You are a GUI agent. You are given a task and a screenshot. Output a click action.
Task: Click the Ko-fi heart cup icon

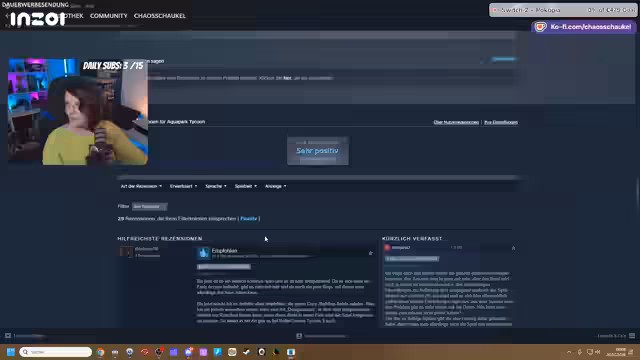540,27
